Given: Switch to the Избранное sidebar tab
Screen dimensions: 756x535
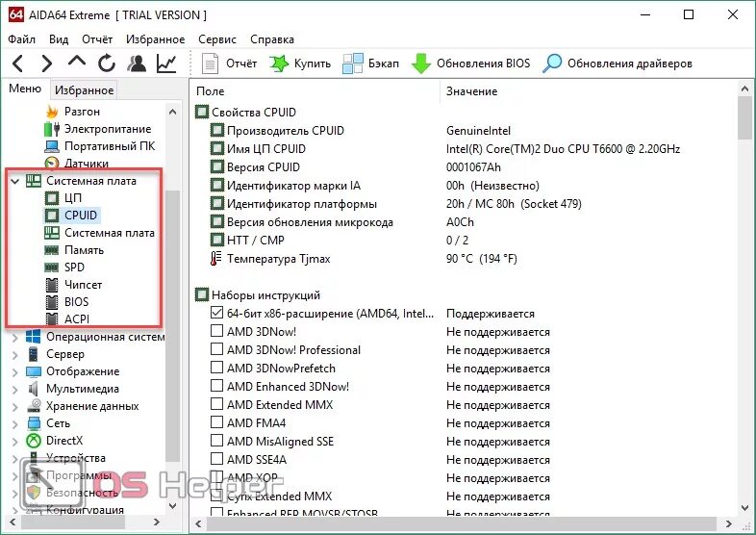Looking at the screenshot, I should tap(84, 90).
